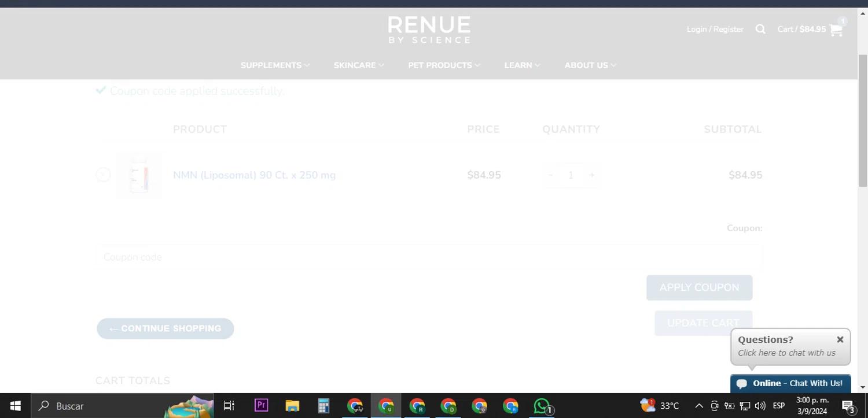Click taskbar search box Buscar
868x418 pixels.
coord(122,406)
